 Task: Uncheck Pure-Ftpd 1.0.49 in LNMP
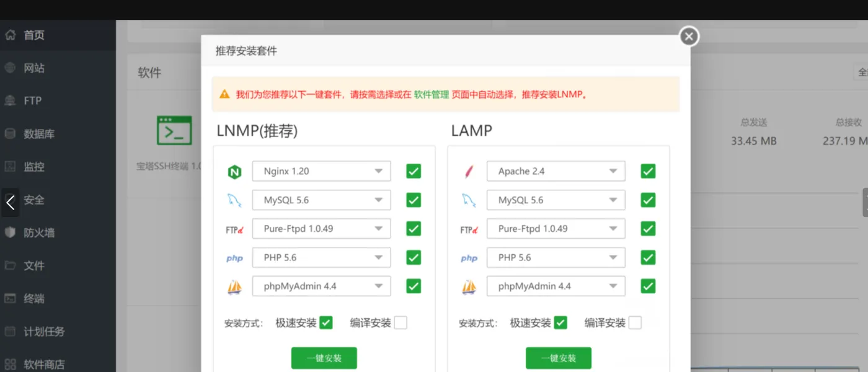point(414,229)
